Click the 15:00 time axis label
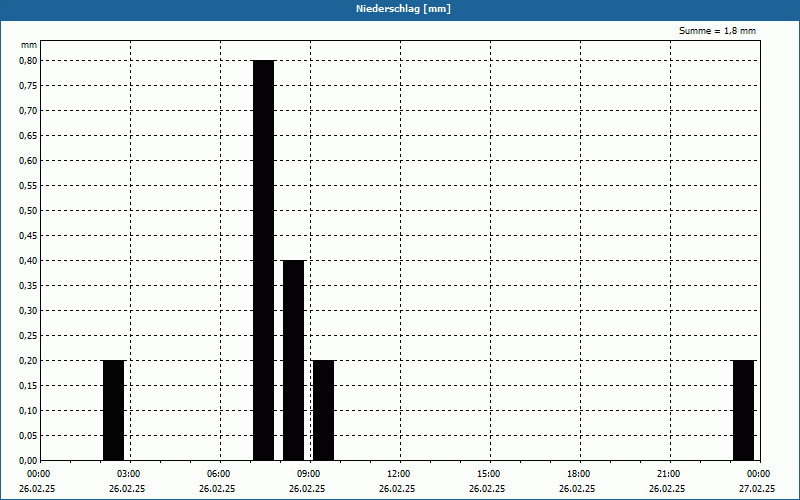800x500 pixels. click(488, 474)
